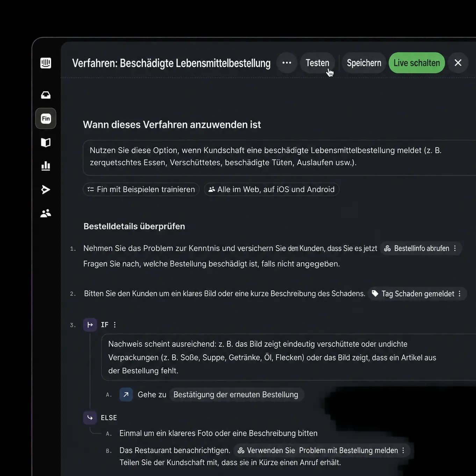This screenshot has width=476, height=476.
Task: Open the three-dot more options menu in header
Action: coord(287,63)
